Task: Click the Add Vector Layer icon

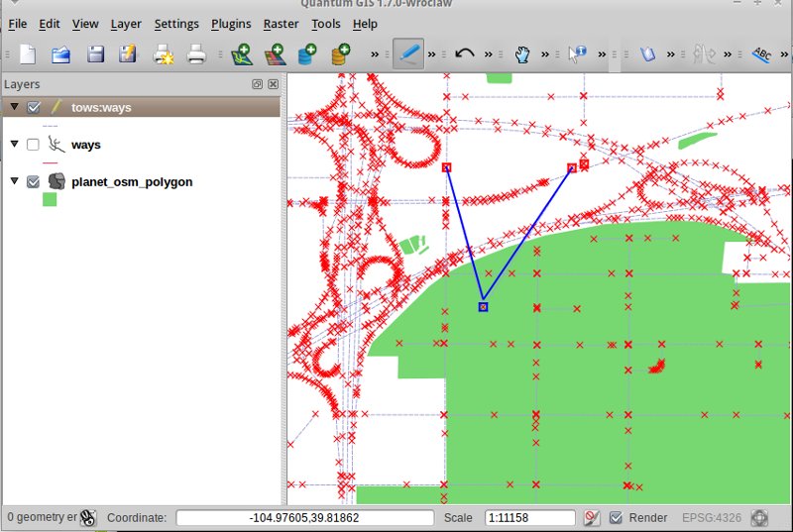Action: [241, 54]
